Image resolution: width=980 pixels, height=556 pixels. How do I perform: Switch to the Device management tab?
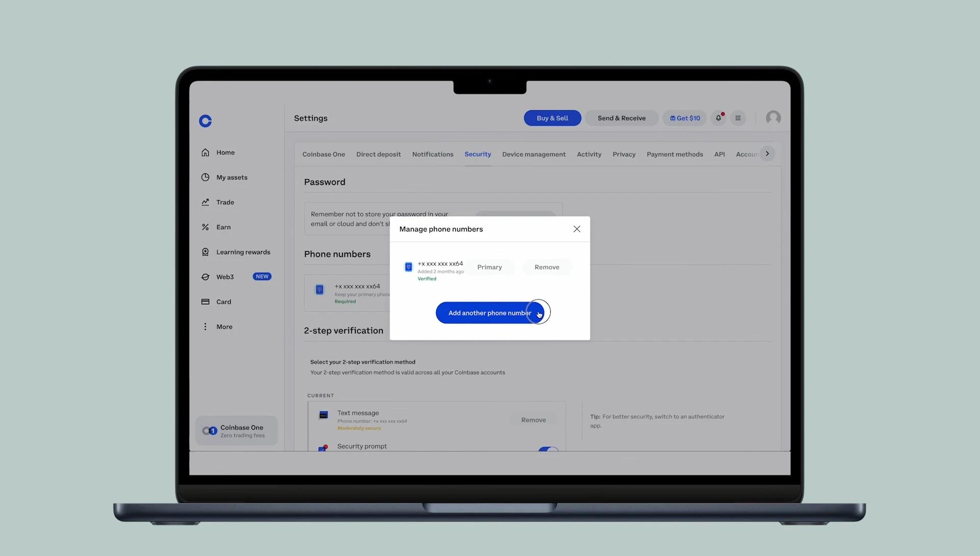tap(533, 155)
